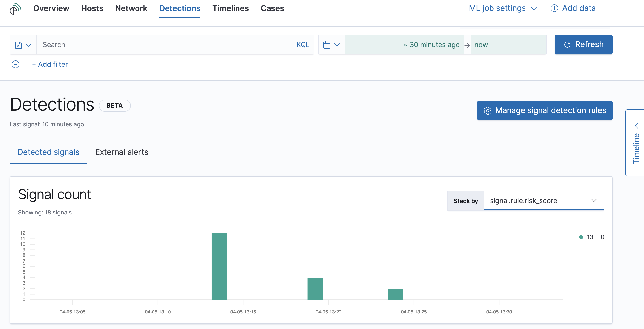Click the Add data plus icon
644x329 pixels.
point(554,8)
